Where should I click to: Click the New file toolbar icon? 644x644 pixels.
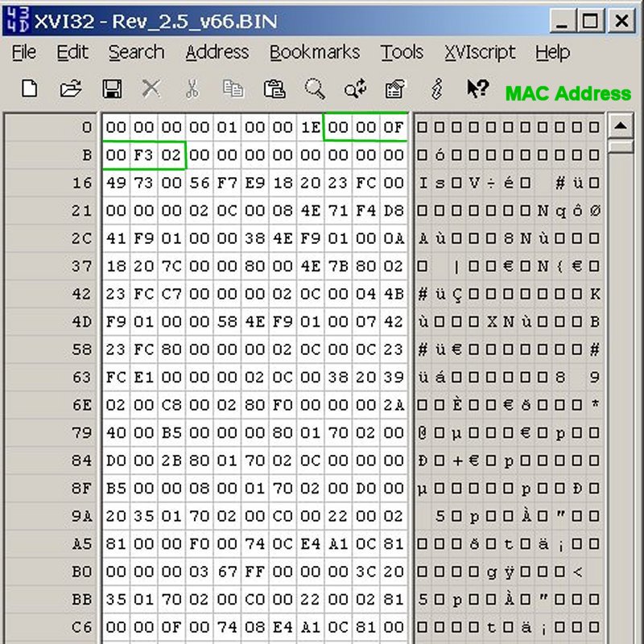[x=30, y=89]
